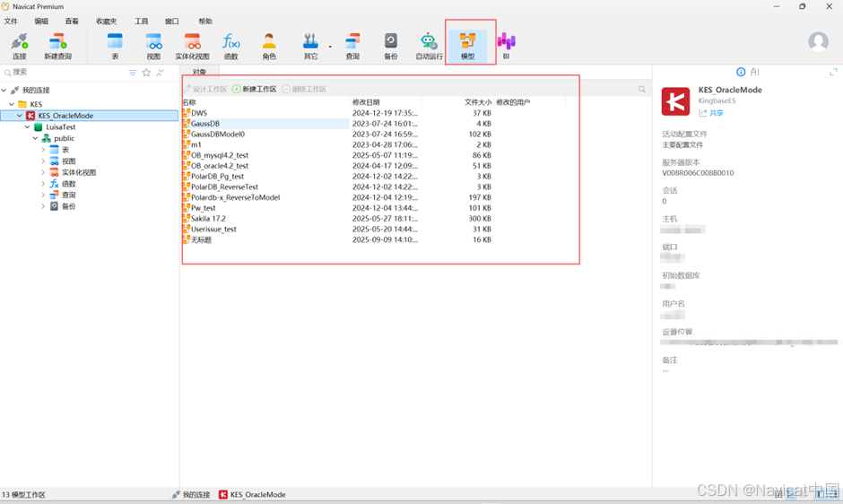Click the collapse icon next to the star
Image resolution: width=843 pixels, height=504 pixels.
[160, 73]
